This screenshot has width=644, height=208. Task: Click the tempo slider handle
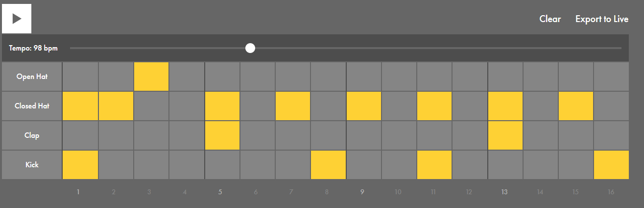pos(250,48)
